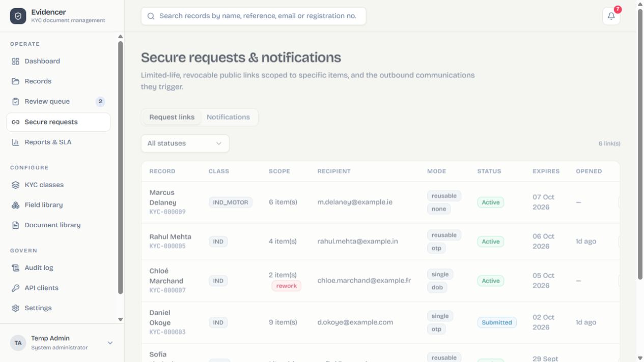
Task: Open Field library page
Action: coord(58,205)
